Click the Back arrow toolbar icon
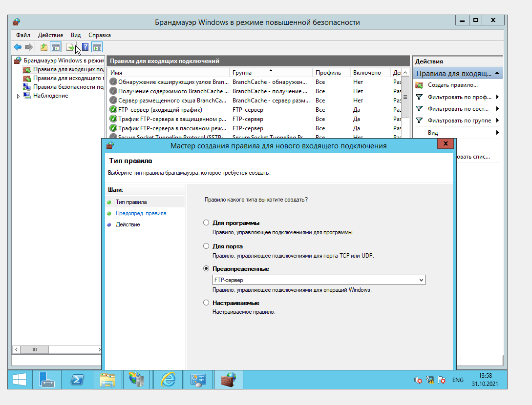The width and height of the screenshot is (532, 405). pos(18,47)
